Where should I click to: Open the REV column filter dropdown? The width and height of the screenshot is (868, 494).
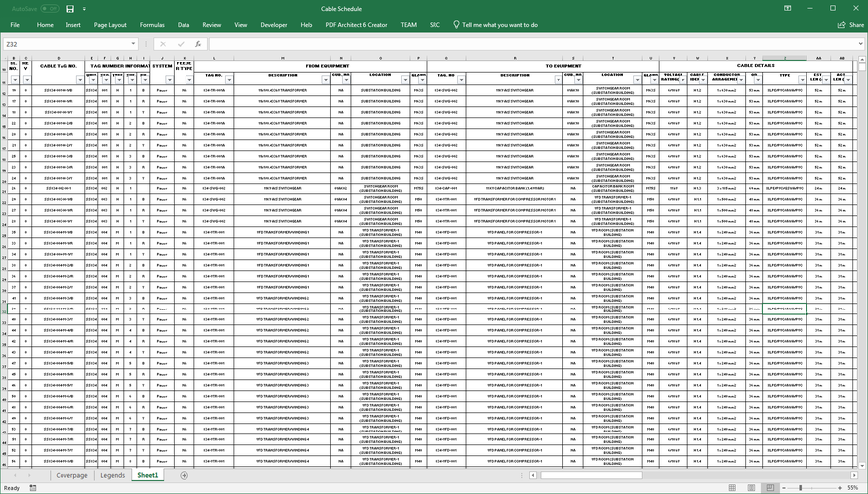click(27, 80)
